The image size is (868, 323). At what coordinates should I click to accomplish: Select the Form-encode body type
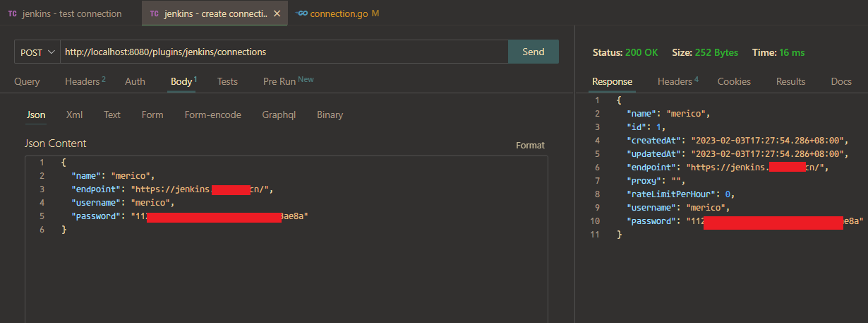tap(213, 114)
